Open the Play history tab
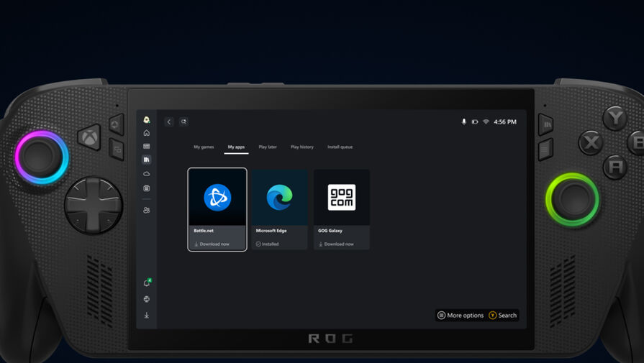Viewport: 644px width, 363px height. click(x=302, y=147)
